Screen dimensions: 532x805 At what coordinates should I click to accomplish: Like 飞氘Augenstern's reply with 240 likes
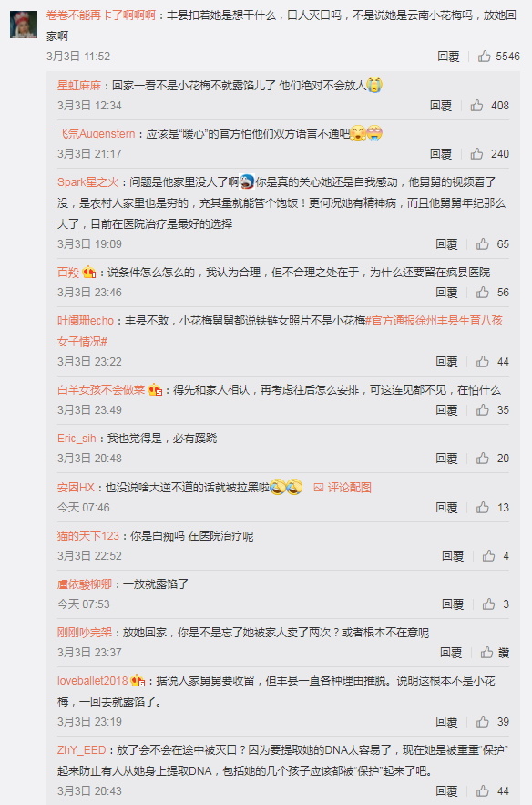[476, 153]
